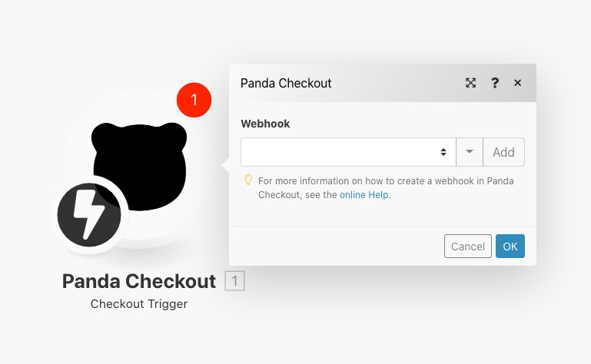This screenshot has height=364, width=591.
Task: Click Cancel in the dialog
Action: pyautogui.click(x=468, y=246)
